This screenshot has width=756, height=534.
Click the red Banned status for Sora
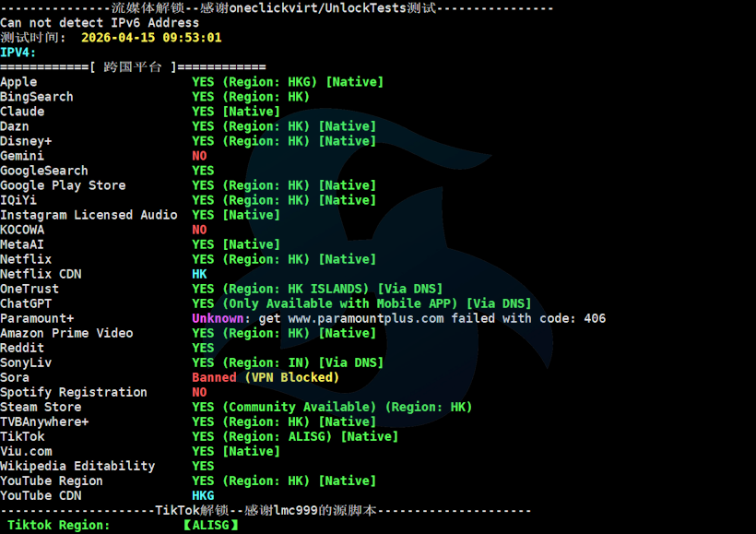pos(214,377)
